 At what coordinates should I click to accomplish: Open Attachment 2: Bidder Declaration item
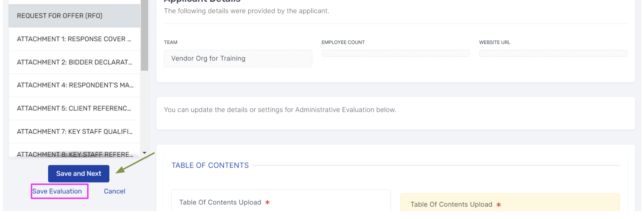(74, 62)
